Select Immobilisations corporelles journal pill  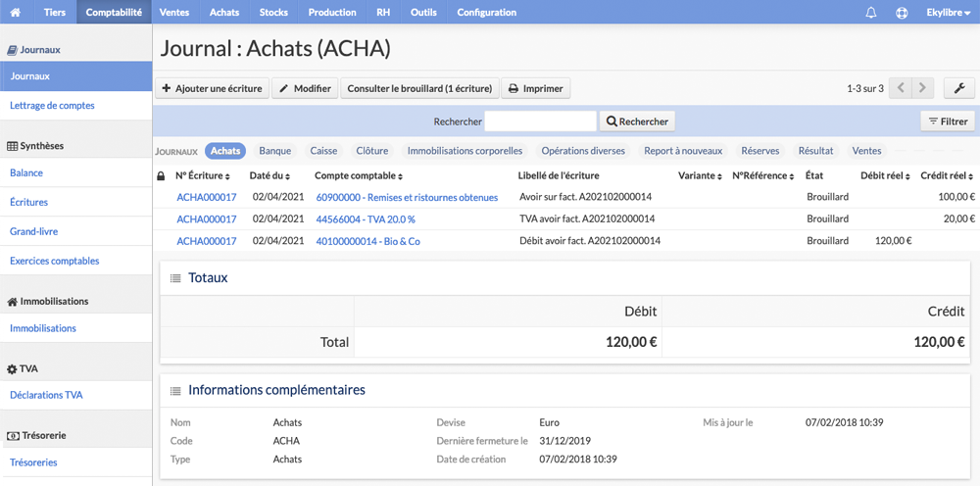coord(465,151)
